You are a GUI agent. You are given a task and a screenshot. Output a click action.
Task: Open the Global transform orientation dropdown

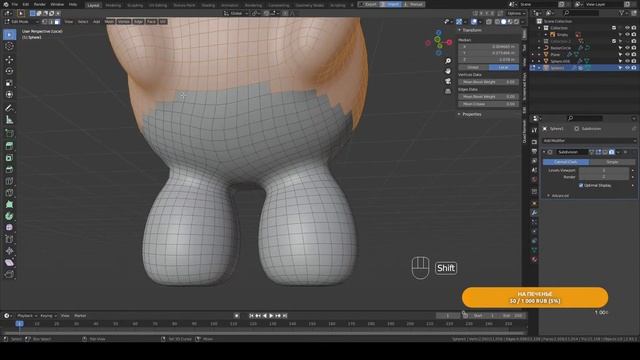coord(236,13)
